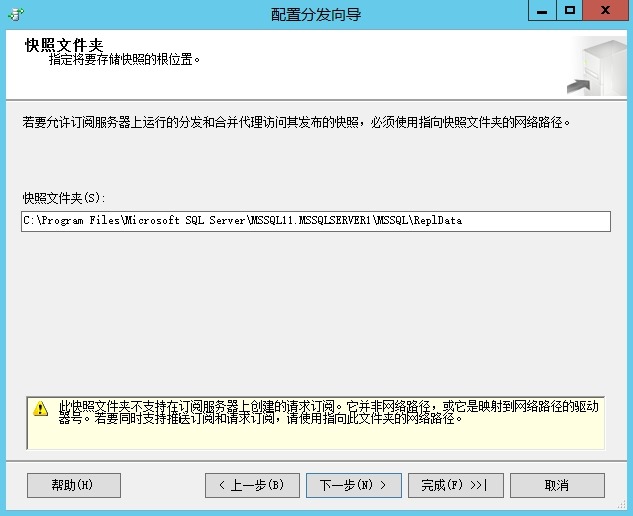Cancel the wizard with 取消

557,485
